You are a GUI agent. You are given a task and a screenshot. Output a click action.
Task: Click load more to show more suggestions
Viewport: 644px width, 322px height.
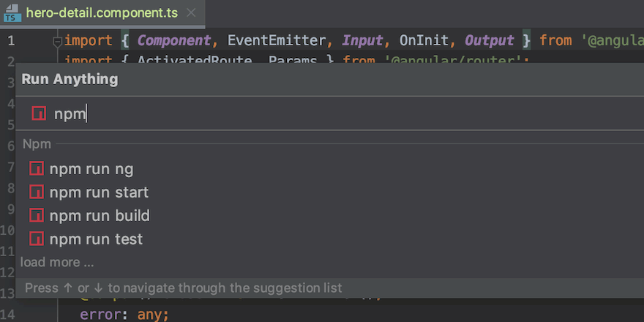pos(57,263)
